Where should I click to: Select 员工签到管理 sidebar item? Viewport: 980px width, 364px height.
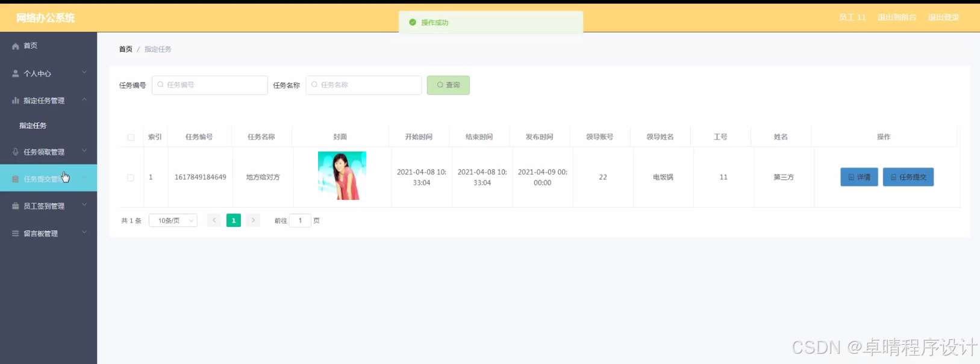click(x=48, y=206)
